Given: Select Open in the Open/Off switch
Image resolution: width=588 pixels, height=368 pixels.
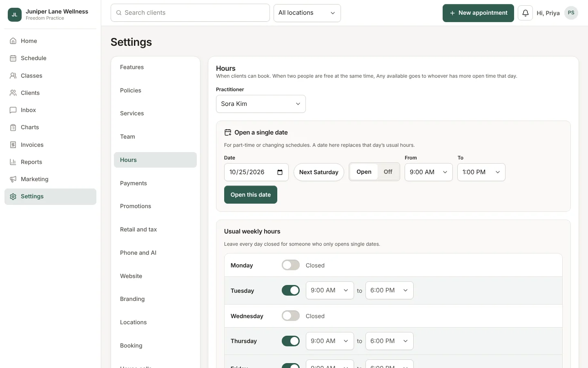Looking at the screenshot, I should 364,172.
